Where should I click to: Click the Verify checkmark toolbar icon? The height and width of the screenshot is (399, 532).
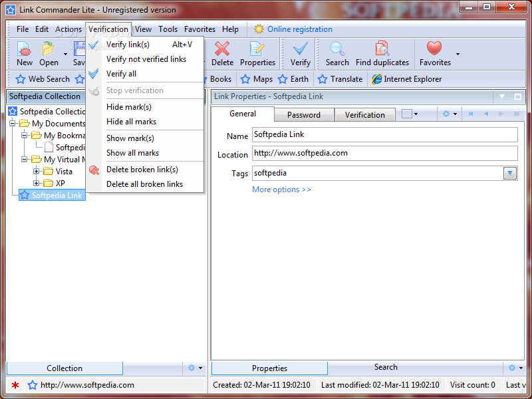(301, 49)
